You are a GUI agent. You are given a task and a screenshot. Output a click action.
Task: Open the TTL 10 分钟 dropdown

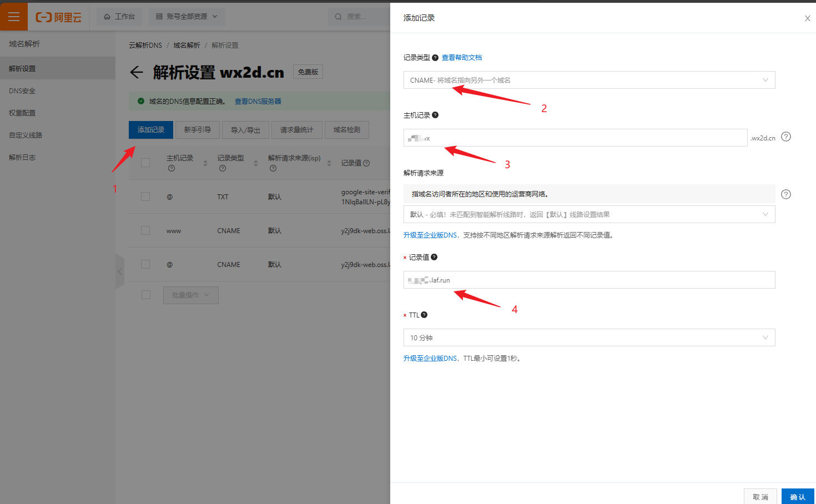pos(589,337)
